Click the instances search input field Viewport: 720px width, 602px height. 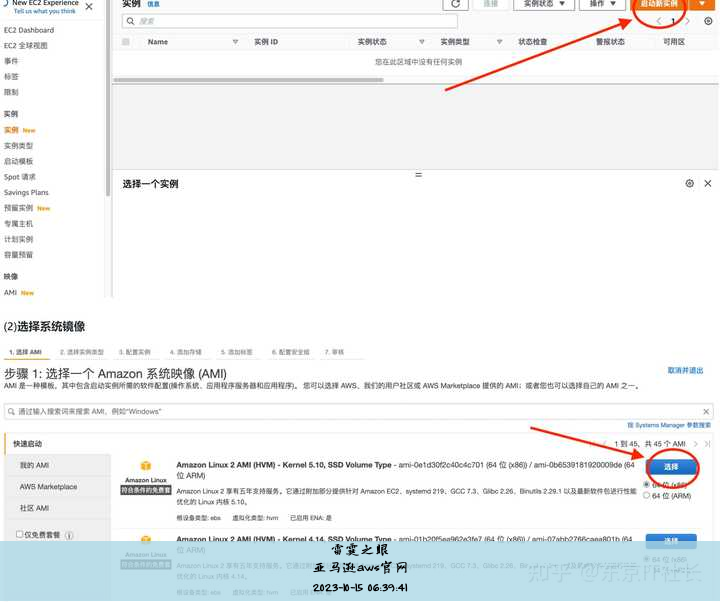[x=290, y=21]
